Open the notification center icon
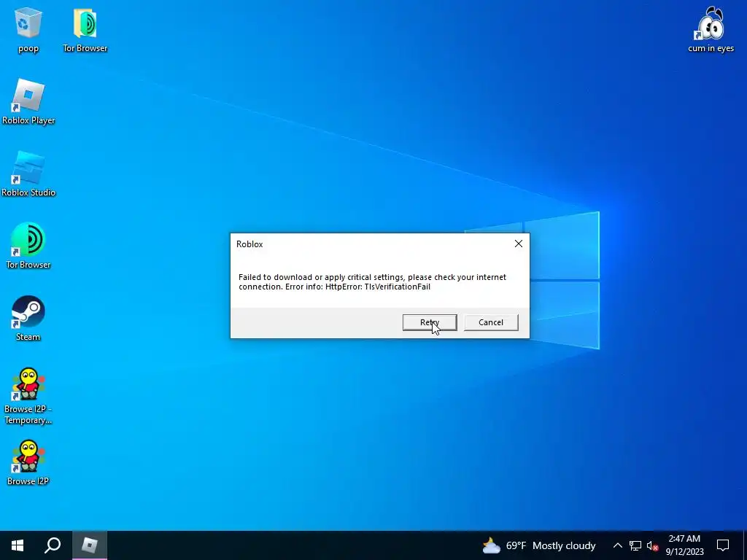Screen dimensions: 747x560 click(723, 545)
